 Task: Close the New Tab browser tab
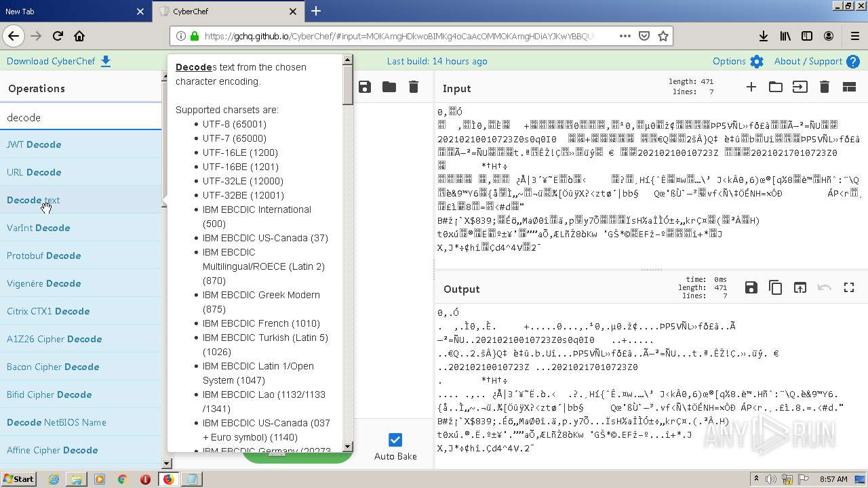click(140, 12)
